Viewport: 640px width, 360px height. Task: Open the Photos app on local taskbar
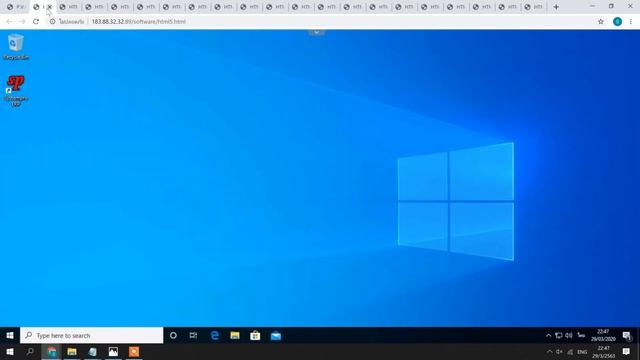113,352
